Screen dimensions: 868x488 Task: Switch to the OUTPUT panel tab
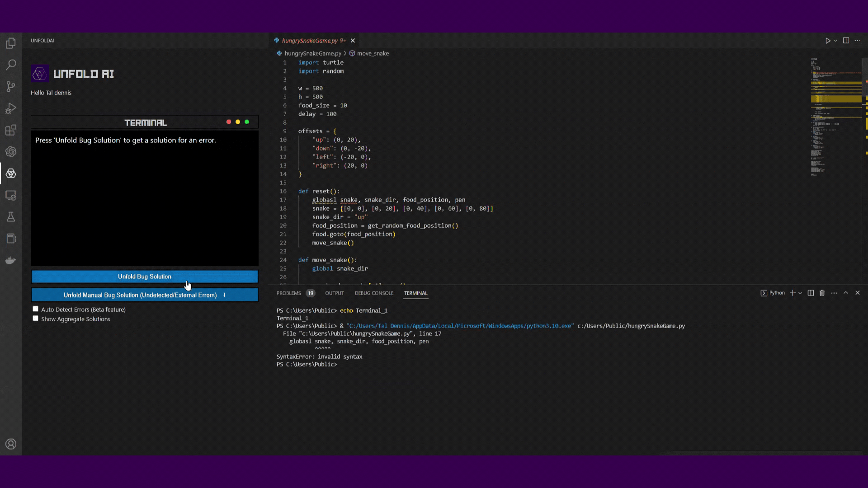tap(335, 293)
